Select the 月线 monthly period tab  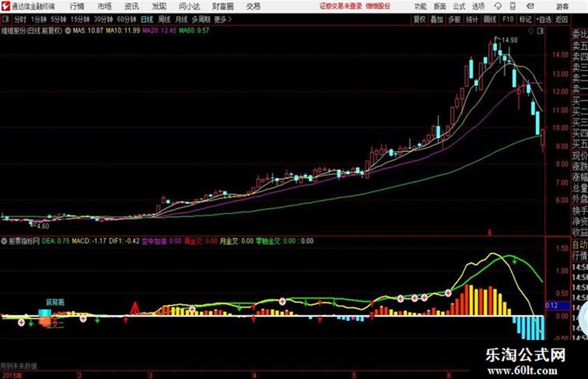click(182, 19)
